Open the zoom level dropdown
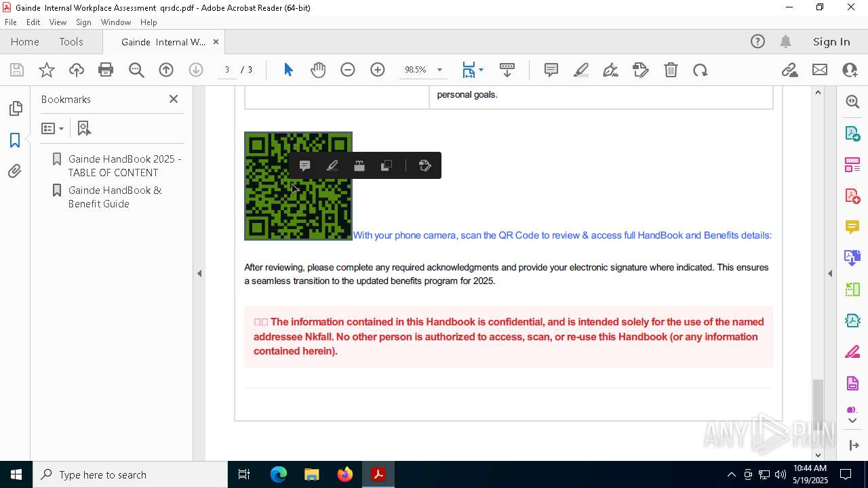Viewport: 868px width, 488px height. (439, 70)
